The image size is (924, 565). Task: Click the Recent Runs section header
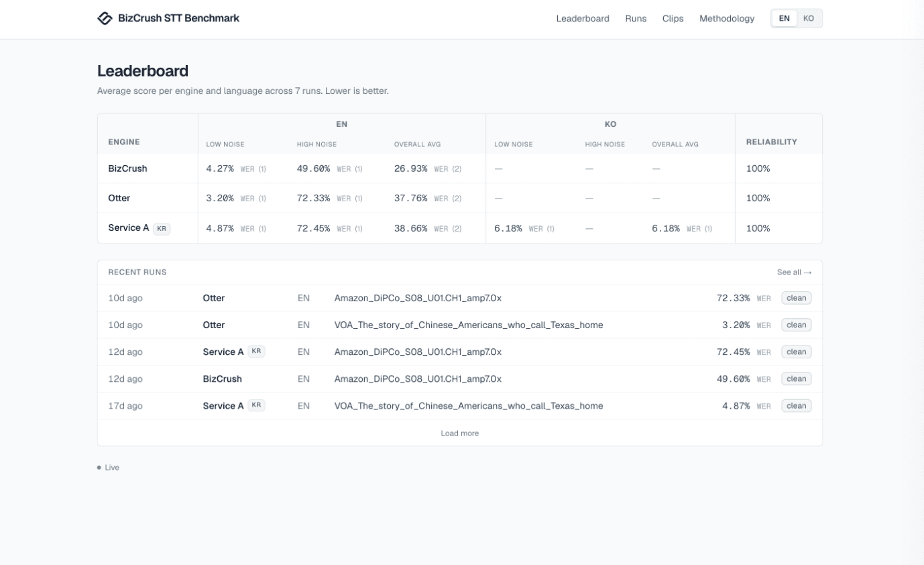[x=137, y=272]
